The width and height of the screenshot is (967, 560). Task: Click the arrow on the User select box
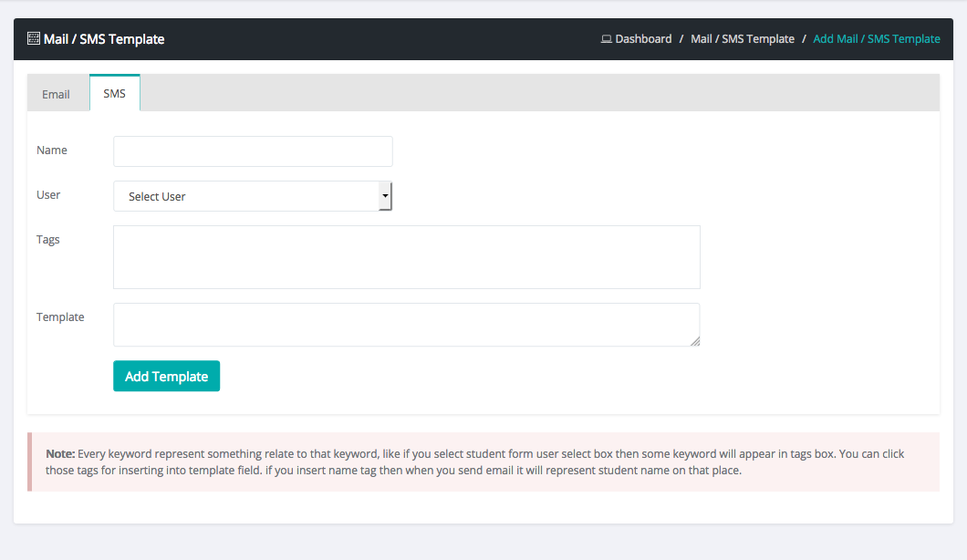pos(385,196)
